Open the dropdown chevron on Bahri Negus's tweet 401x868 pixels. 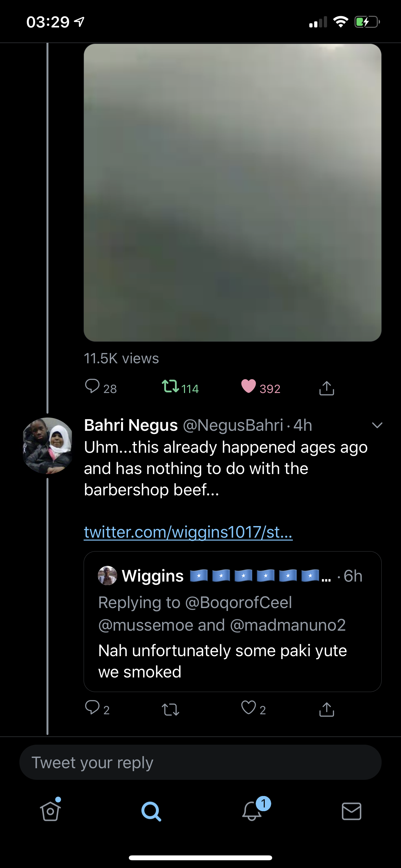click(x=377, y=425)
